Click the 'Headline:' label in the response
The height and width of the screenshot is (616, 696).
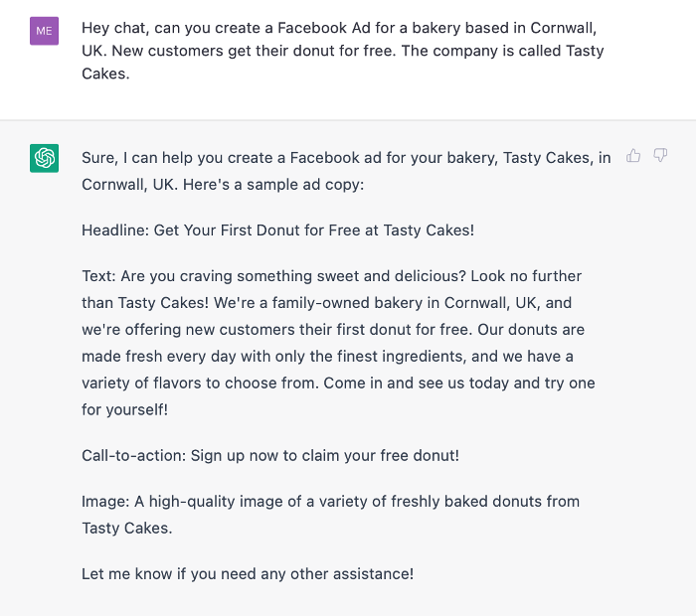point(115,231)
